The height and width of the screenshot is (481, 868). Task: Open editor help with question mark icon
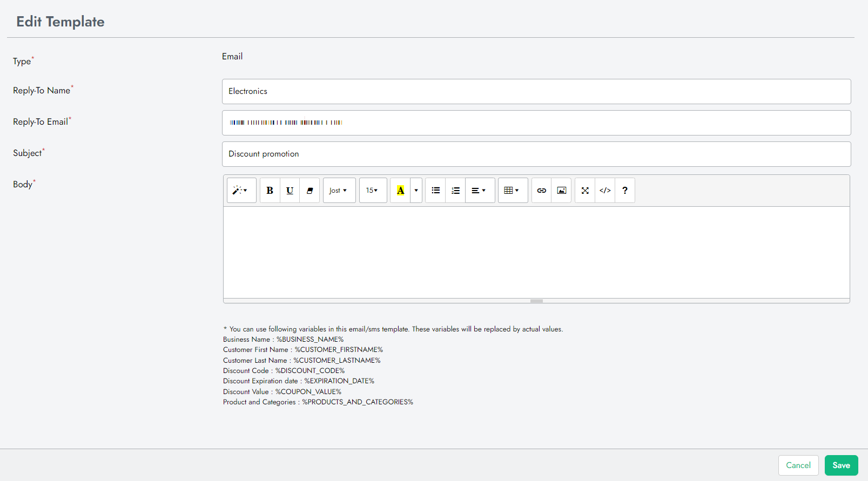point(625,191)
